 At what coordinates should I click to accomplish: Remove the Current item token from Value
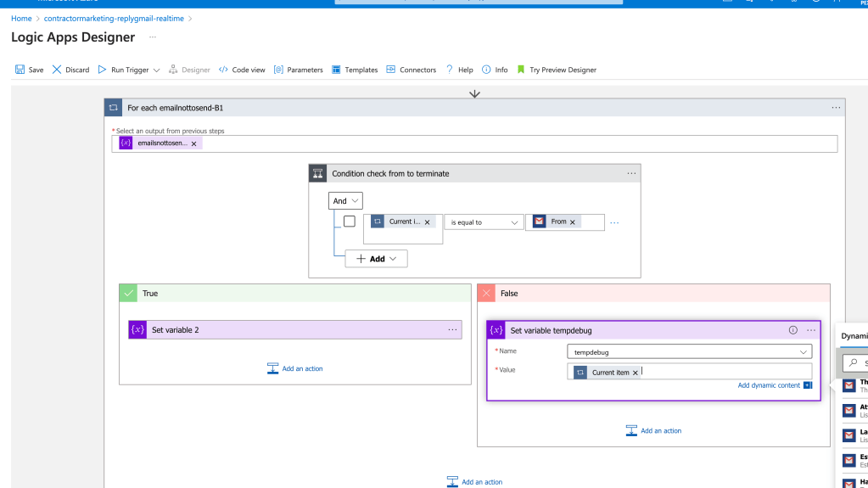tap(636, 373)
